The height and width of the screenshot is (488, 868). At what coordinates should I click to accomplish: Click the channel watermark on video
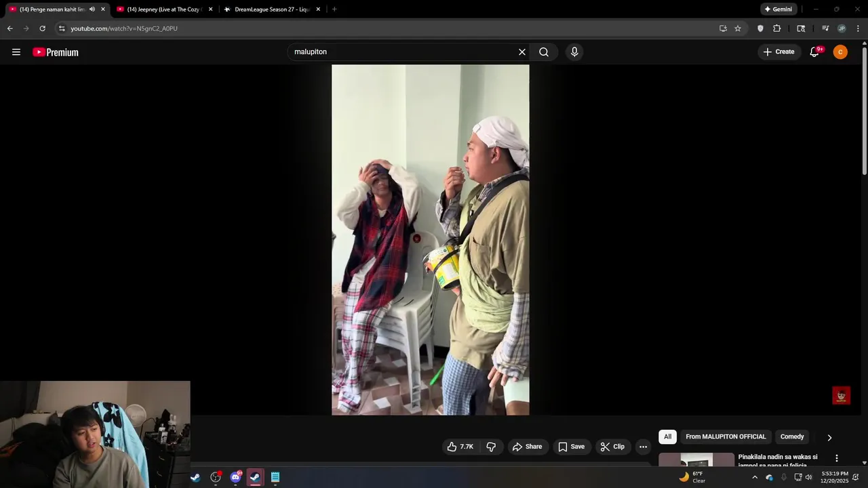[x=841, y=396]
